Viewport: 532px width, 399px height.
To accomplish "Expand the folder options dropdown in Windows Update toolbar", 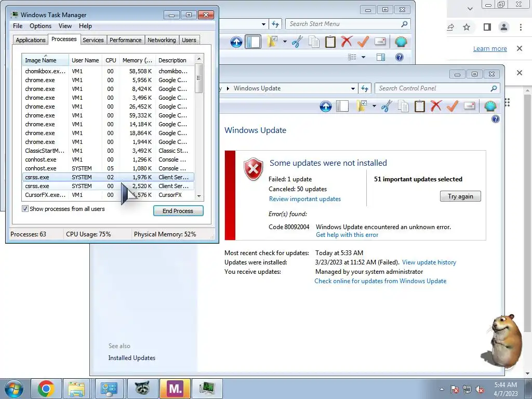I will [374, 106].
